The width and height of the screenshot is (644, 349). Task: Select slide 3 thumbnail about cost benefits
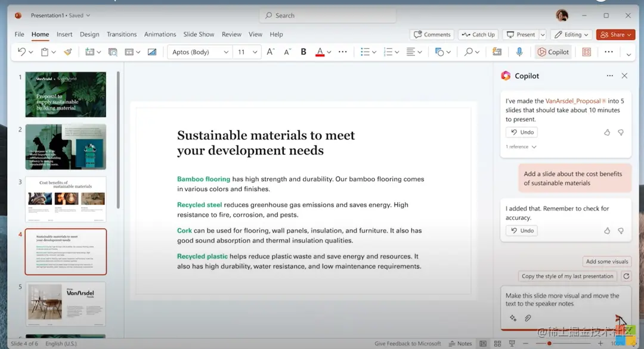pos(66,199)
